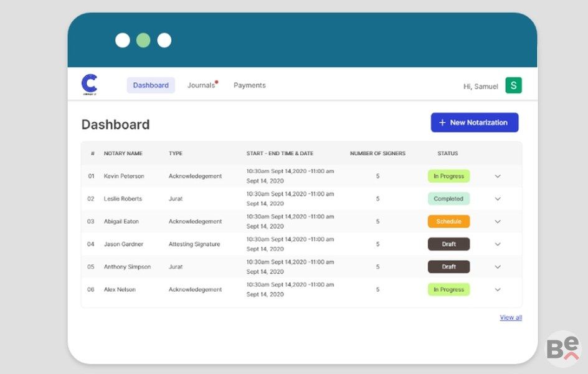Click the TYPE column header
This screenshot has width=588, height=374.
point(176,153)
